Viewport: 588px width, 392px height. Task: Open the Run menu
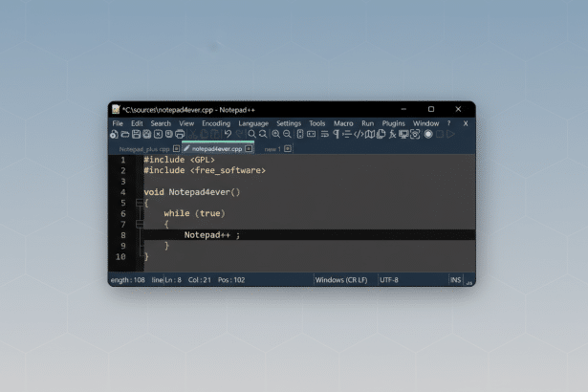click(x=367, y=123)
